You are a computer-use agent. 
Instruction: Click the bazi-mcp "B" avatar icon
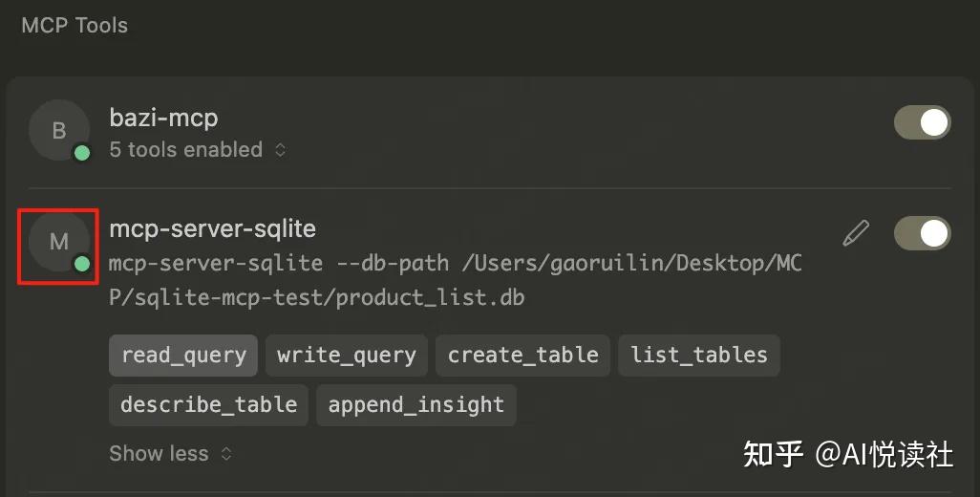point(58,130)
